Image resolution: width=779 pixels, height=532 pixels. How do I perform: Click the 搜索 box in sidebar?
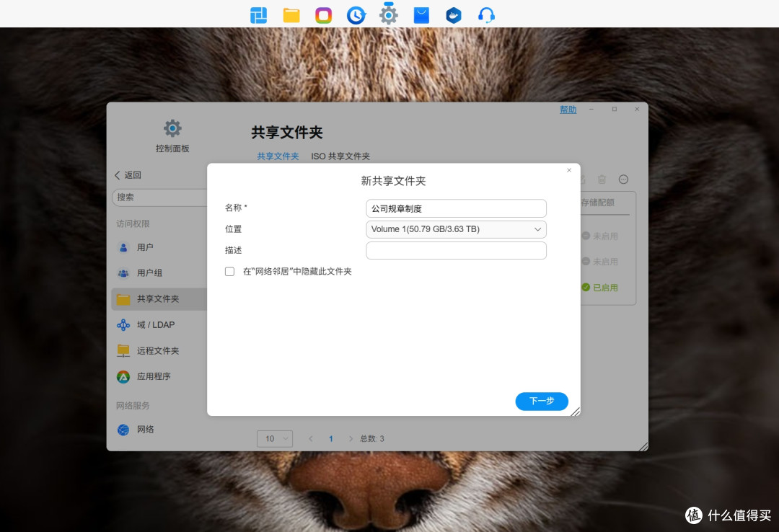tap(159, 198)
